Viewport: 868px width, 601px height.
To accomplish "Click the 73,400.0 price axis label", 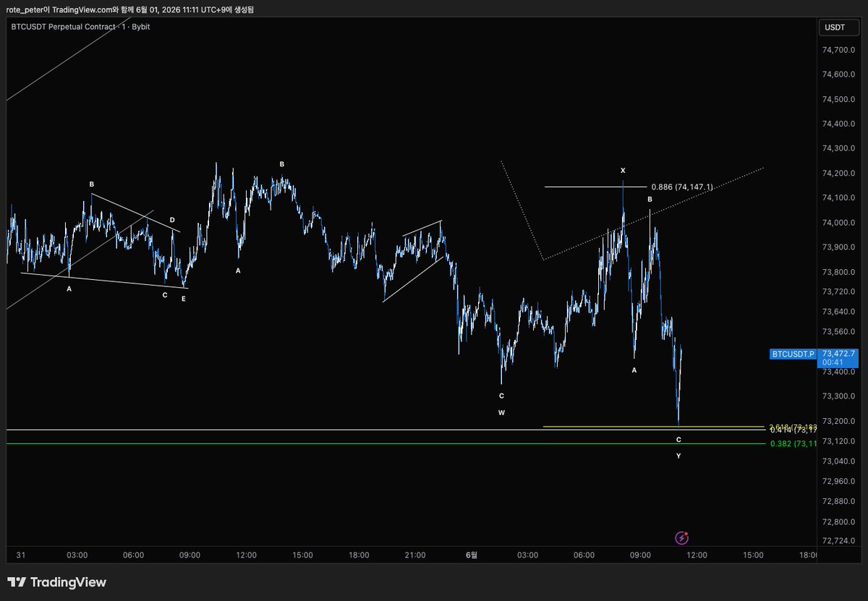I will [x=838, y=371].
